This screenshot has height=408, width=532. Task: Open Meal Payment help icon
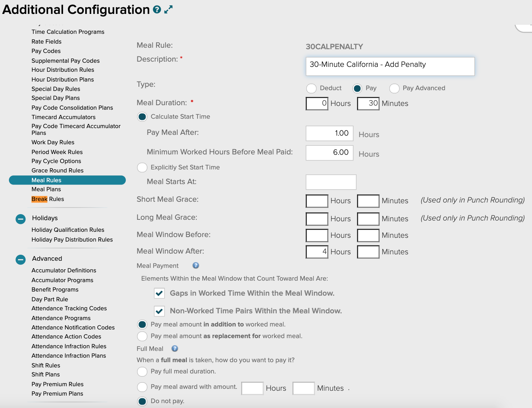(196, 266)
